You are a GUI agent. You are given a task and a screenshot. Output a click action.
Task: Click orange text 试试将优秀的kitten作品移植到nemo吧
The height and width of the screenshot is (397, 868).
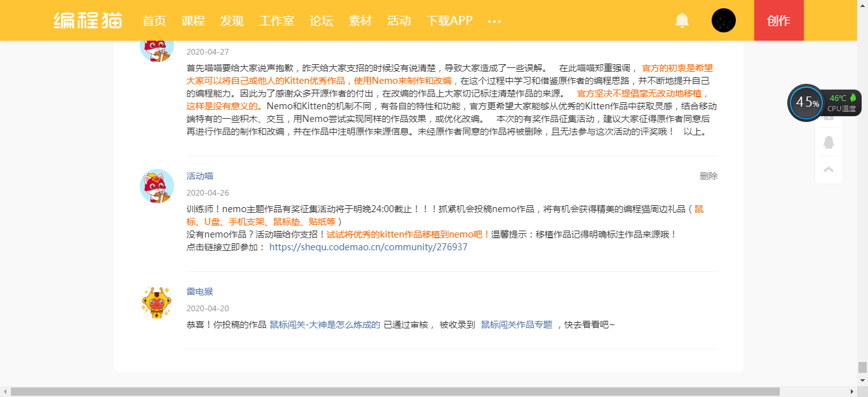click(x=408, y=234)
